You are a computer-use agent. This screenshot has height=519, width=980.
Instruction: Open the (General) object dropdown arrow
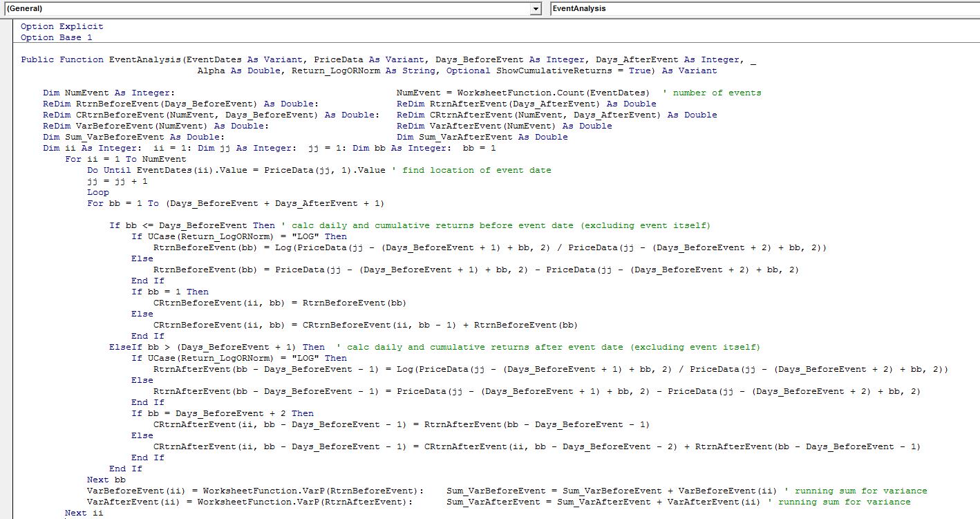536,8
